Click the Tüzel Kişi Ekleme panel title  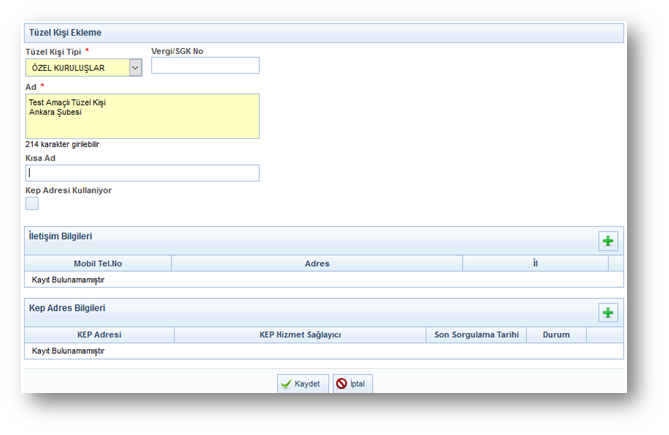point(65,33)
